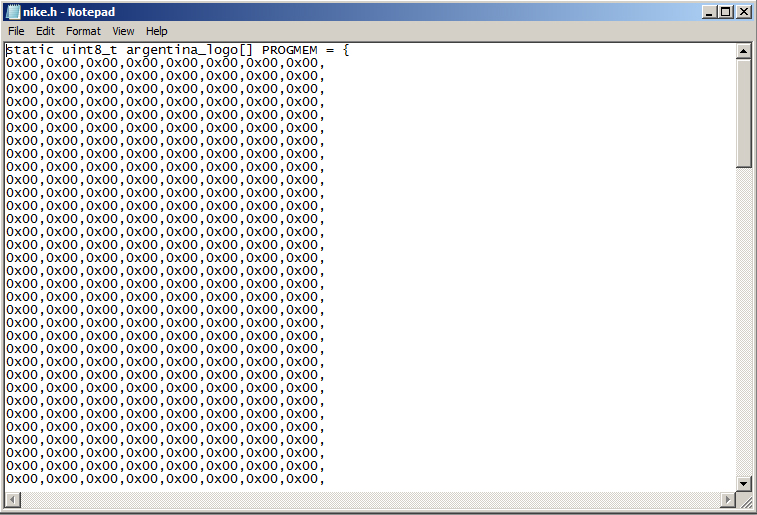Click 'uint8_t' in the declaration line
Image resolution: width=757 pixels, height=515 pixels.
[89, 50]
